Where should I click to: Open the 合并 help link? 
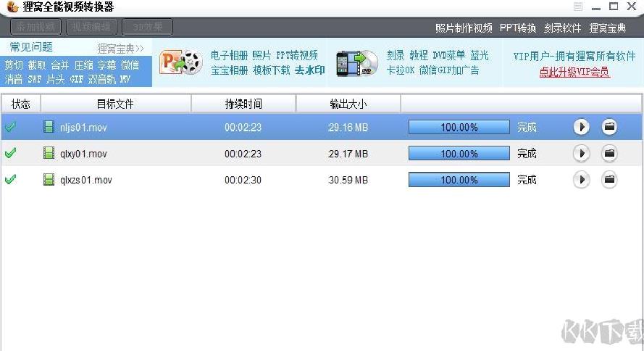pyautogui.click(x=60, y=65)
